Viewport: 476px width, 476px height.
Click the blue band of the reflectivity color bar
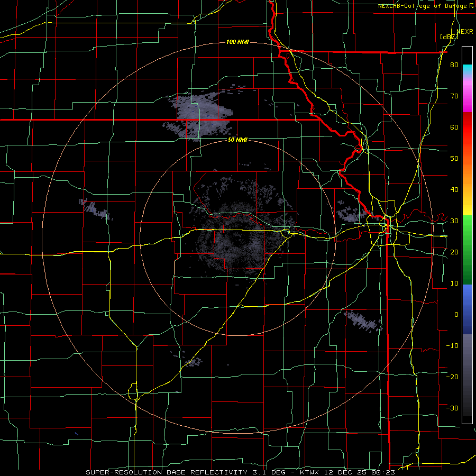(x=467, y=309)
